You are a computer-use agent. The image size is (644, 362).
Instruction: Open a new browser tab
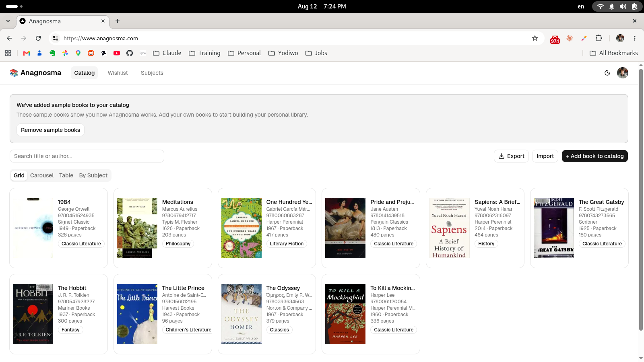pyautogui.click(x=118, y=21)
